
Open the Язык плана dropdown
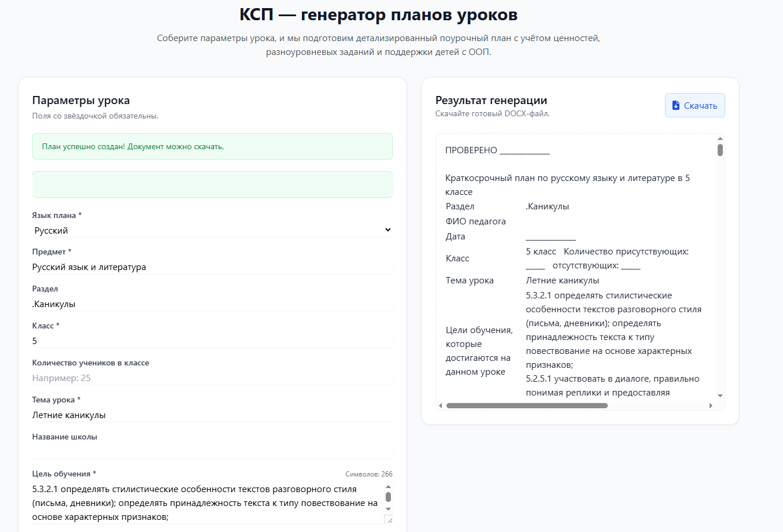(x=212, y=230)
